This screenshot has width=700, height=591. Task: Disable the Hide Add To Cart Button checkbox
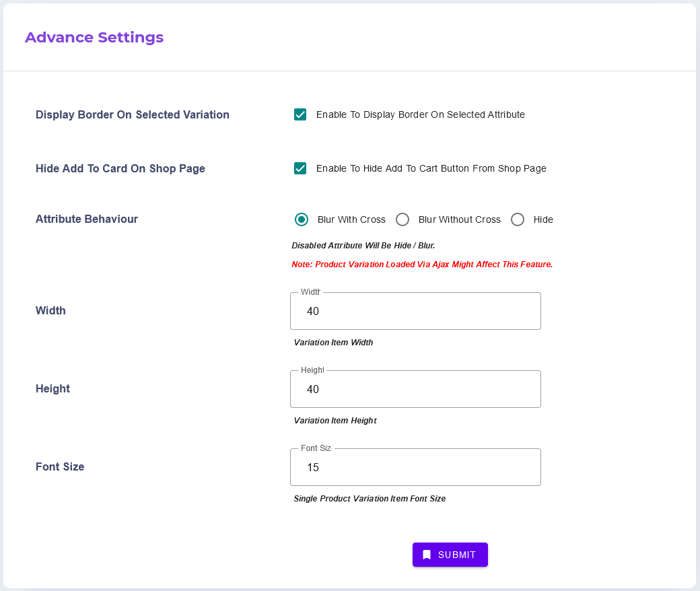pyautogui.click(x=300, y=168)
